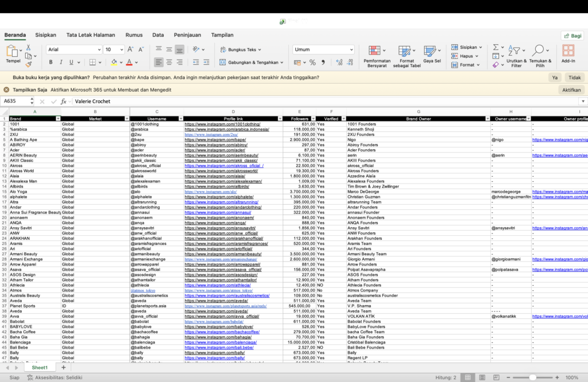Open Format sebagai Tabel
This screenshot has width=588, height=382.
407,56
